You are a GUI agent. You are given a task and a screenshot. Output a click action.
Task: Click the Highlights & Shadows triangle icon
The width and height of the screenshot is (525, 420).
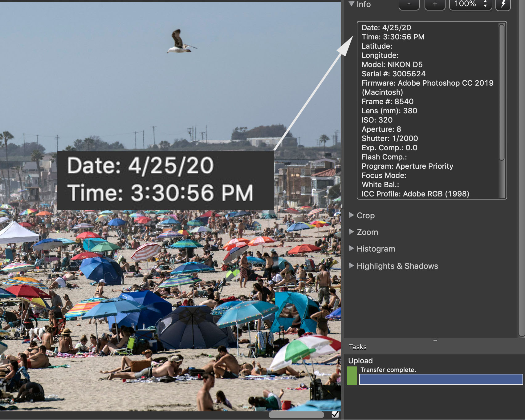(x=352, y=266)
